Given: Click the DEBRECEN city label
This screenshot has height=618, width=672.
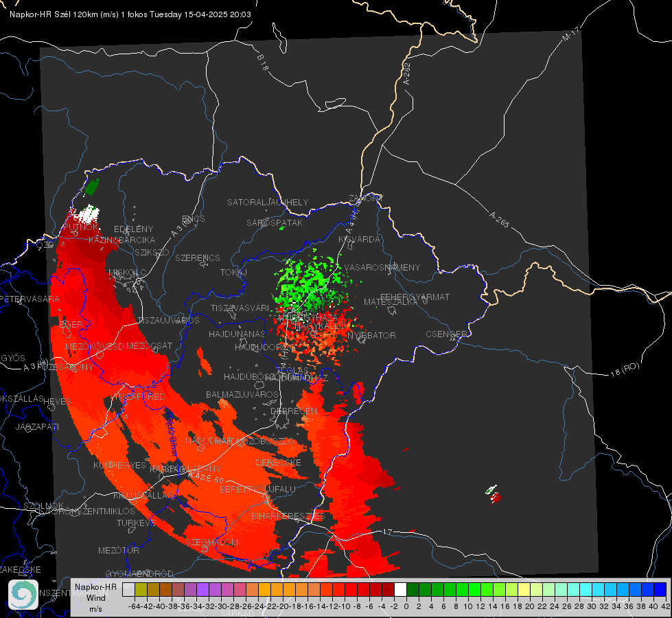Looking at the screenshot, I should [x=294, y=411].
